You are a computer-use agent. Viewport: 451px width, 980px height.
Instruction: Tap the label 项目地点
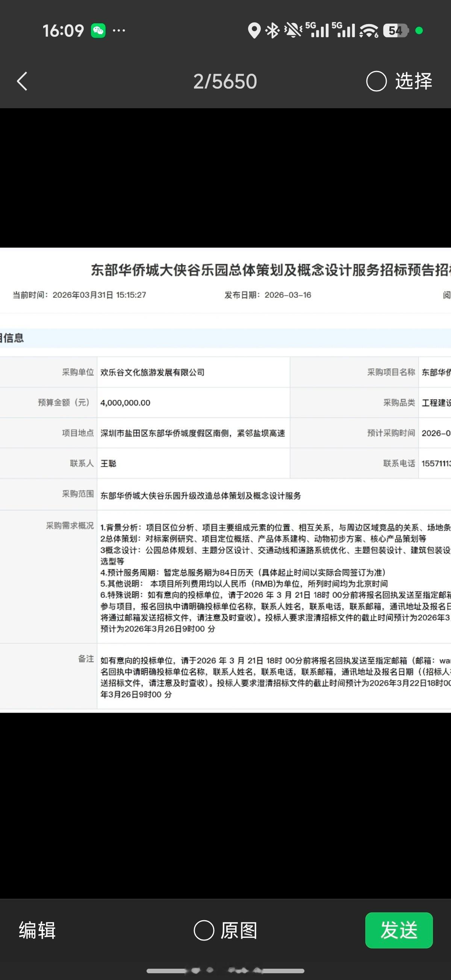[x=78, y=433]
